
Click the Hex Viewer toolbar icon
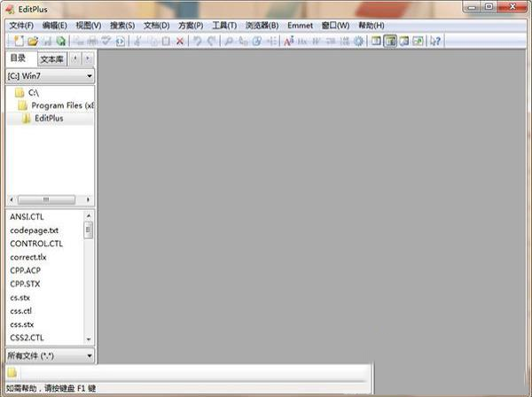pyautogui.click(x=302, y=41)
